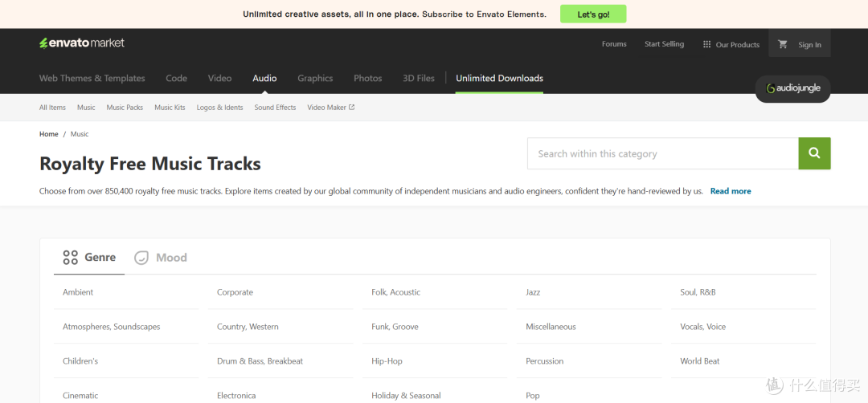Click Sign In
Image resolution: width=868 pixels, height=403 pixels.
[x=809, y=45]
